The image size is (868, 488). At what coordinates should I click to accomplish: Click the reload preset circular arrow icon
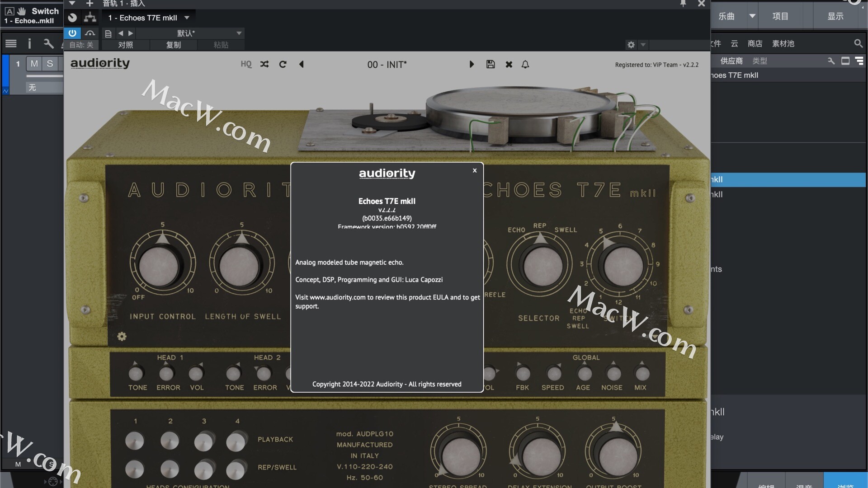tap(283, 64)
